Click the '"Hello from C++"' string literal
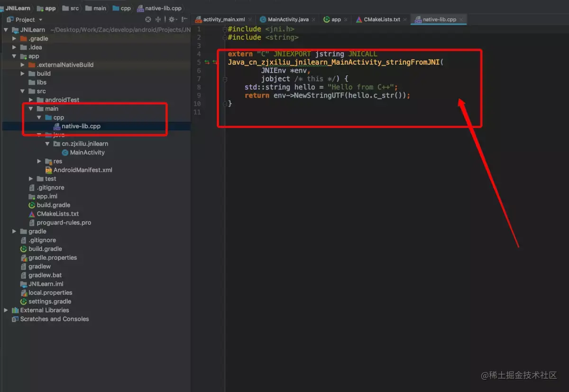 tap(360, 87)
